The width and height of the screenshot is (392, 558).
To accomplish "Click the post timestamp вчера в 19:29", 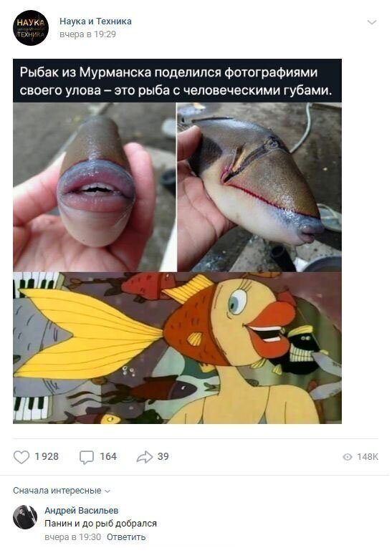I will coord(87,34).
